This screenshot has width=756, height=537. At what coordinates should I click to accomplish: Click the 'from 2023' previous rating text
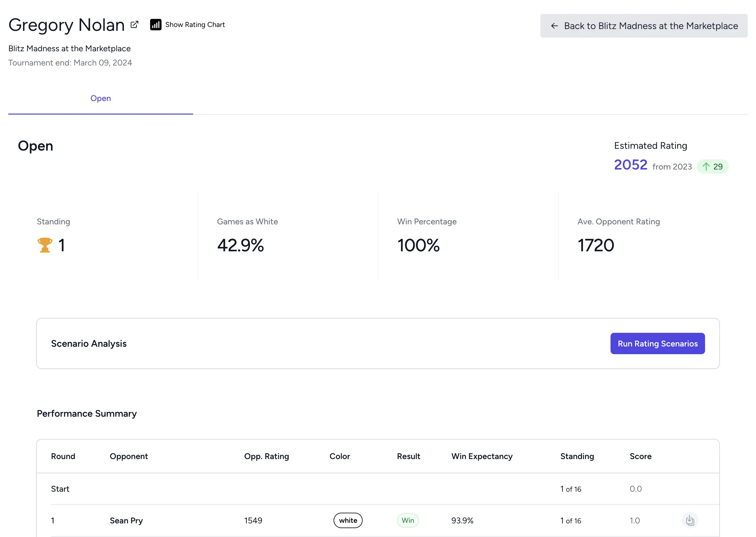click(x=672, y=167)
